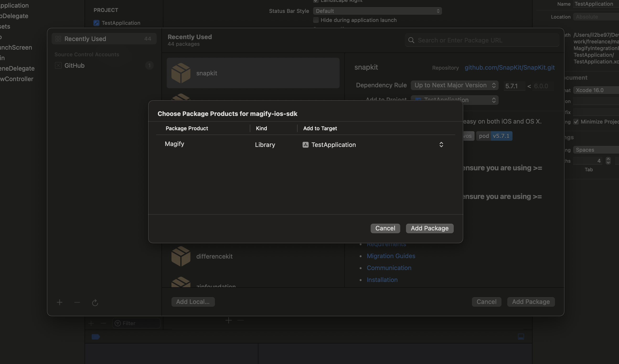Click the Package Product column header

[187, 128]
